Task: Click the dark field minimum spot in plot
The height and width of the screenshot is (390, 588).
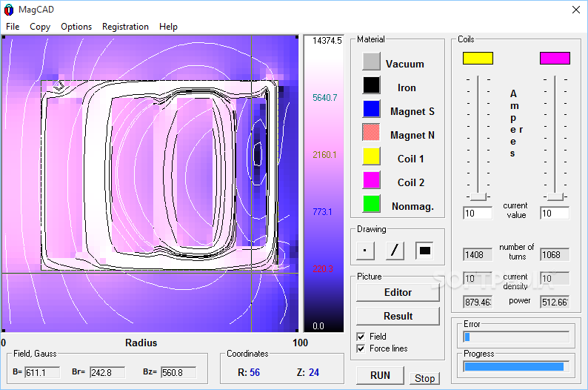Action: (x=257, y=154)
